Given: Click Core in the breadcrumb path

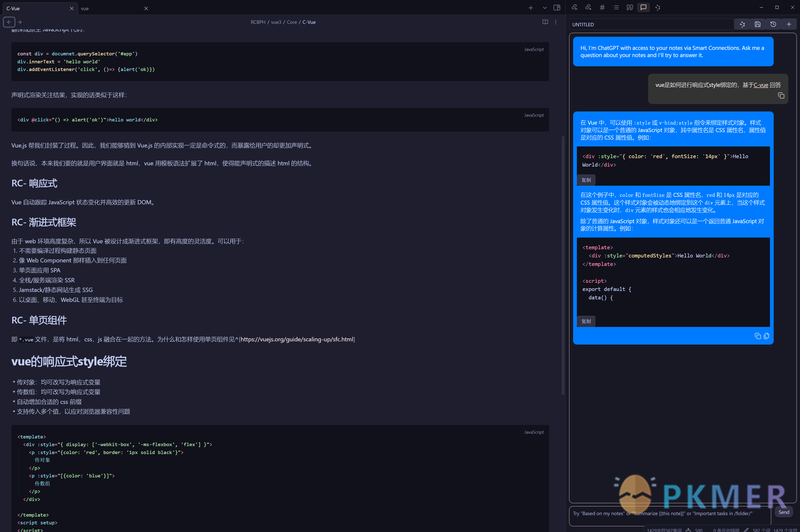Looking at the screenshot, I should click(292, 22).
